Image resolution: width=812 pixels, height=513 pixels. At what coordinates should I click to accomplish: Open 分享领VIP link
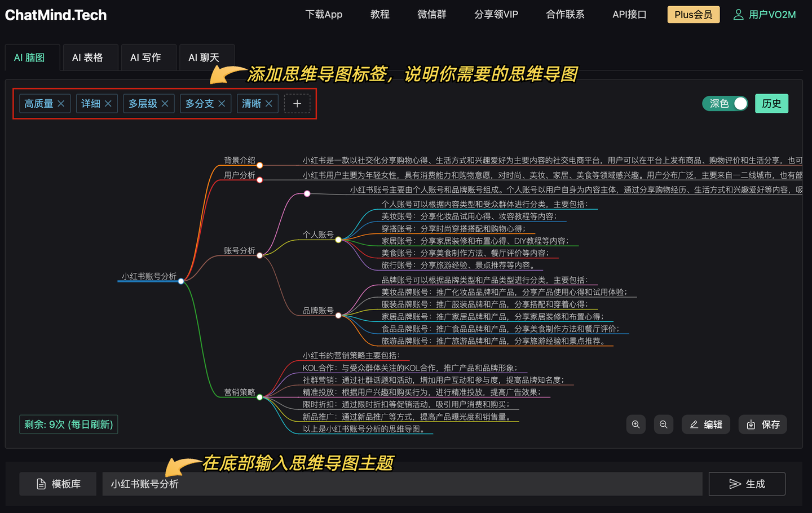pyautogui.click(x=496, y=14)
